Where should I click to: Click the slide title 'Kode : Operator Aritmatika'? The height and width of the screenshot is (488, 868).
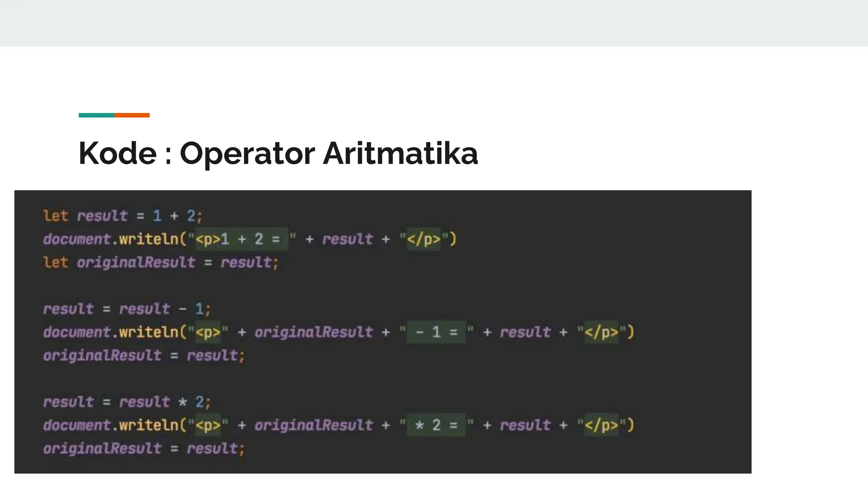coord(278,153)
